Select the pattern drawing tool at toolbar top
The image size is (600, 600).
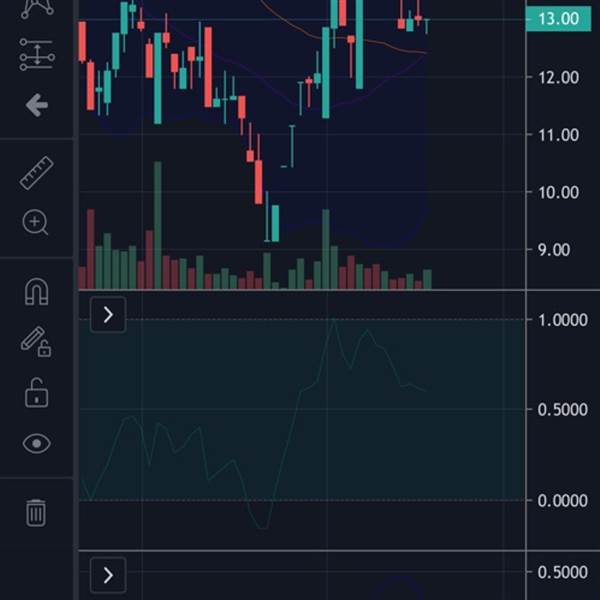point(37,8)
